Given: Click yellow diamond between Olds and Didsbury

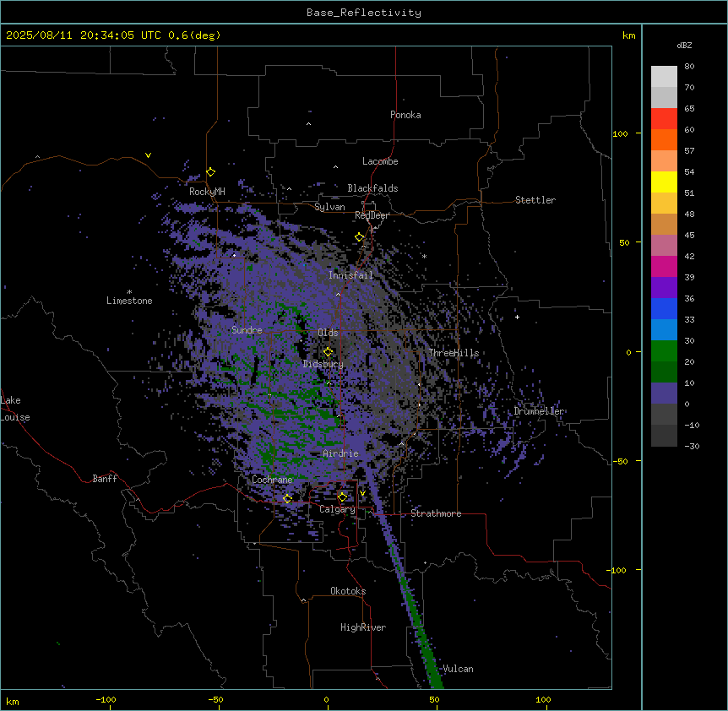Looking at the screenshot, I should pyautogui.click(x=328, y=352).
